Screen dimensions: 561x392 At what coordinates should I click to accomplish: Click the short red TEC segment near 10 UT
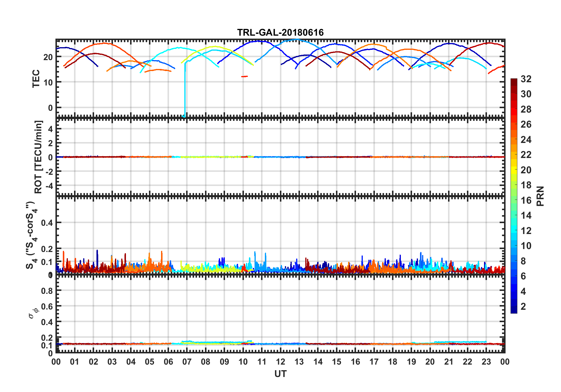[x=245, y=76]
